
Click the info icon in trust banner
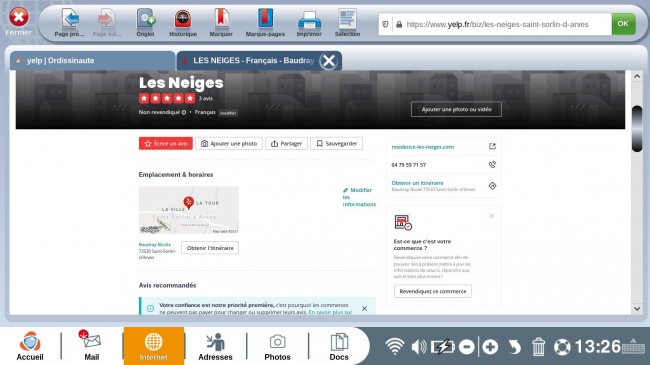pos(150,308)
